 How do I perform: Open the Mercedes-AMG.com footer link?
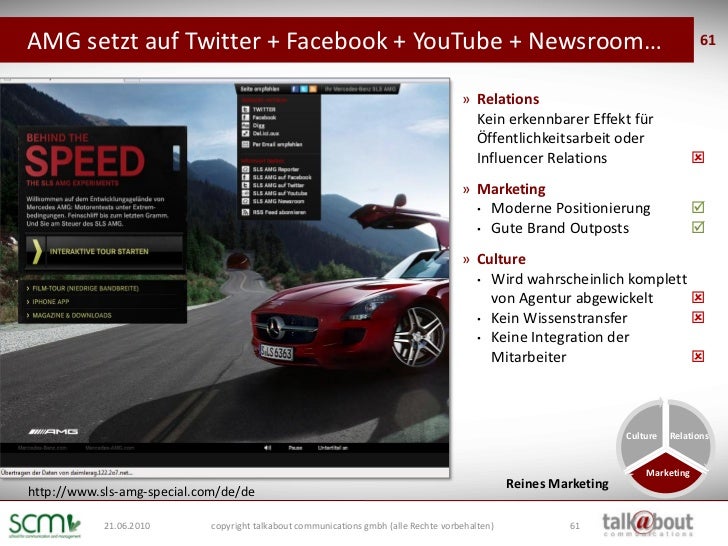(110, 448)
